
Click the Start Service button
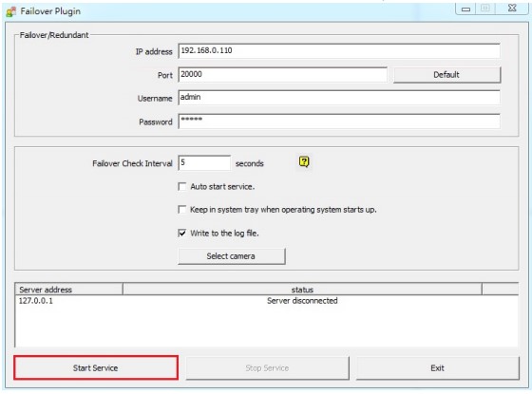pos(96,368)
